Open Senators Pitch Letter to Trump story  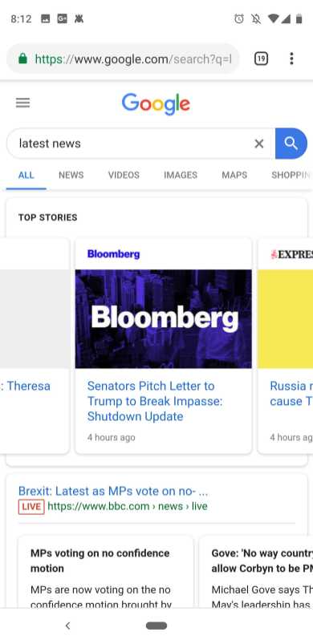pyautogui.click(x=155, y=401)
